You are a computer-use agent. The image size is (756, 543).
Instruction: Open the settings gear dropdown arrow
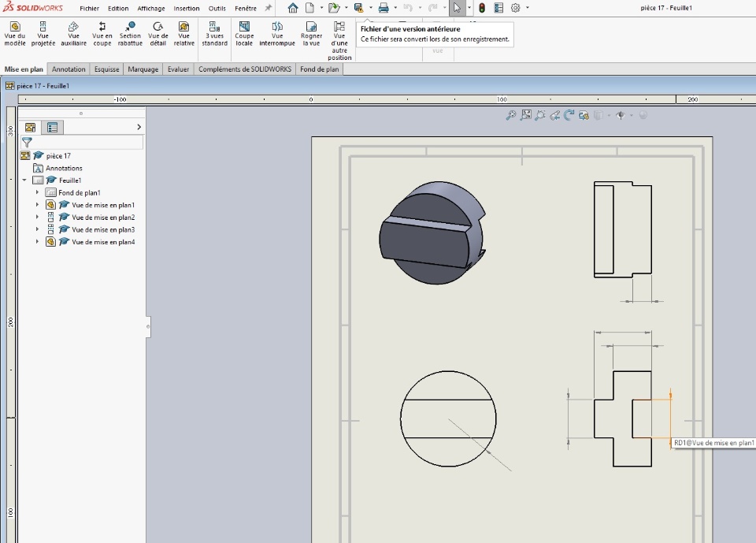click(x=528, y=8)
